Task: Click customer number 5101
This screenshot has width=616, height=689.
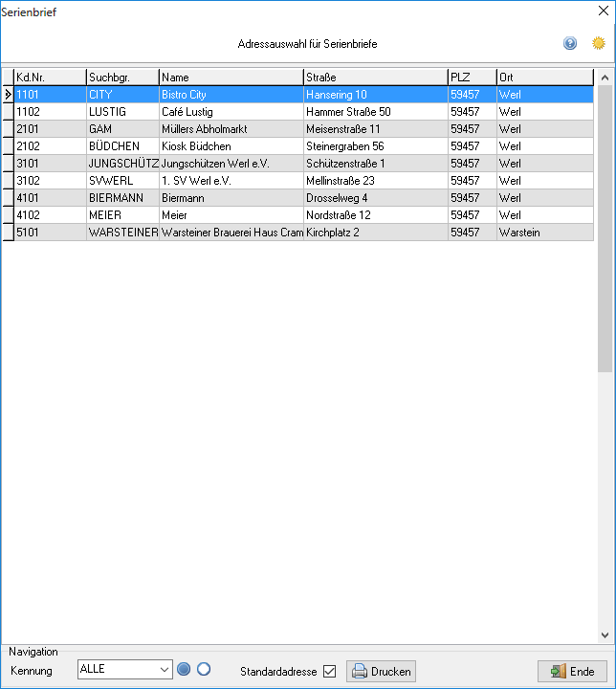Action: tap(50, 232)
